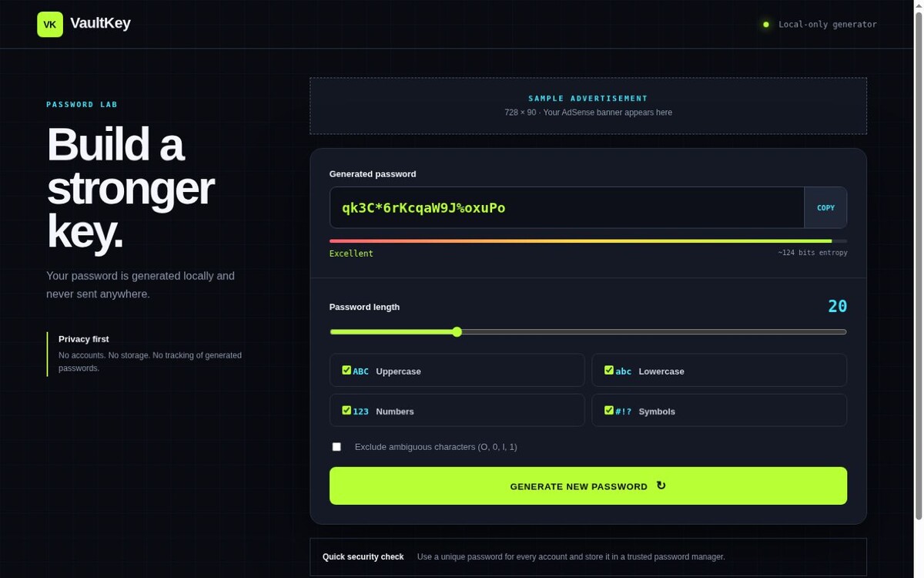Screen dimensions: 924x578
Task: Click Generate New Password button
Action: coord(588,486)
